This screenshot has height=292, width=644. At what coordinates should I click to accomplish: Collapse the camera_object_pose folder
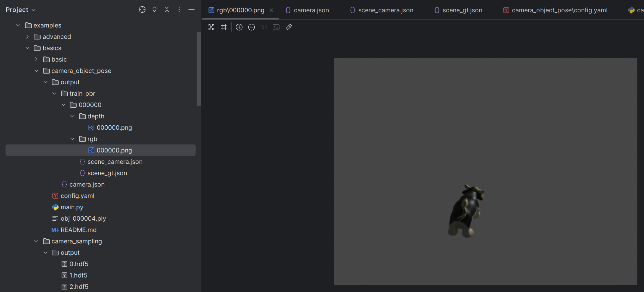[x=36, y=71]
